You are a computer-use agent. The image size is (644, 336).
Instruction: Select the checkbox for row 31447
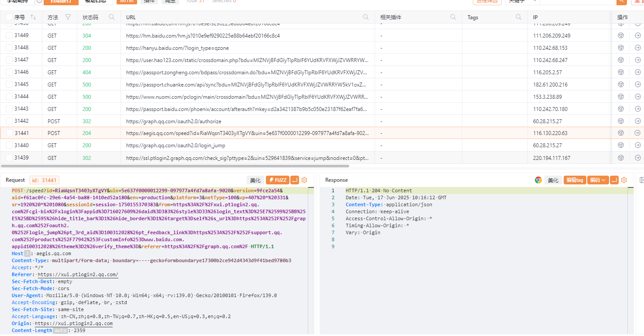[9, 60]
